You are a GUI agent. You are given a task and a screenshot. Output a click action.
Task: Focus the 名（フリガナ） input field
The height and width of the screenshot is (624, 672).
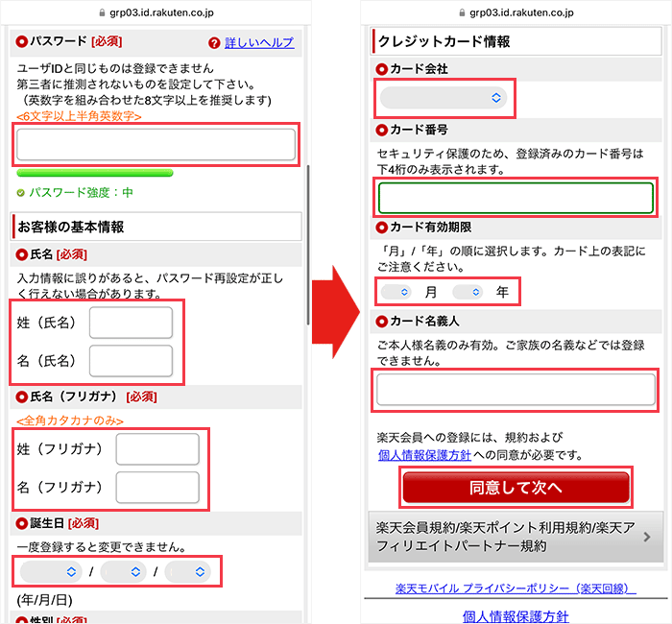point(157,488)
